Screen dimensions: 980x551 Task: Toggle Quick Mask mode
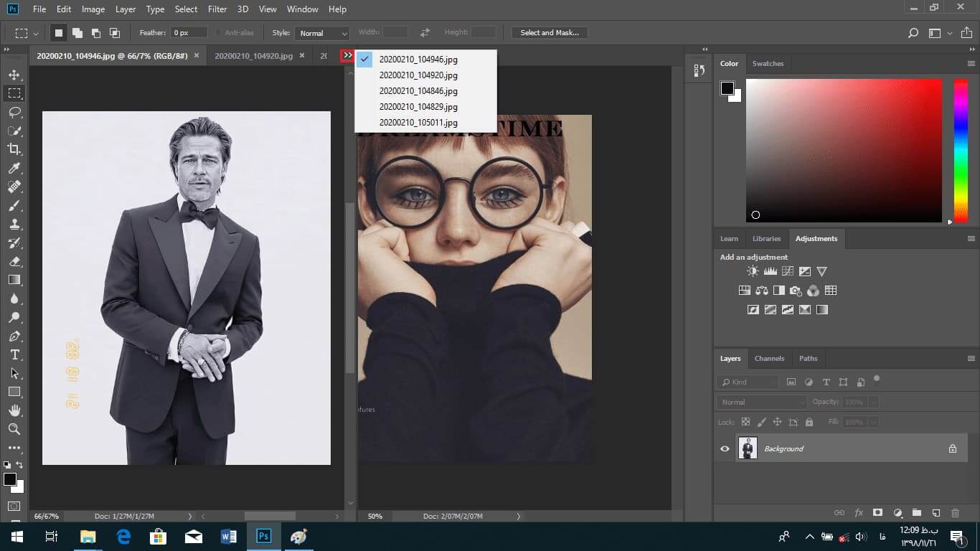14,507
